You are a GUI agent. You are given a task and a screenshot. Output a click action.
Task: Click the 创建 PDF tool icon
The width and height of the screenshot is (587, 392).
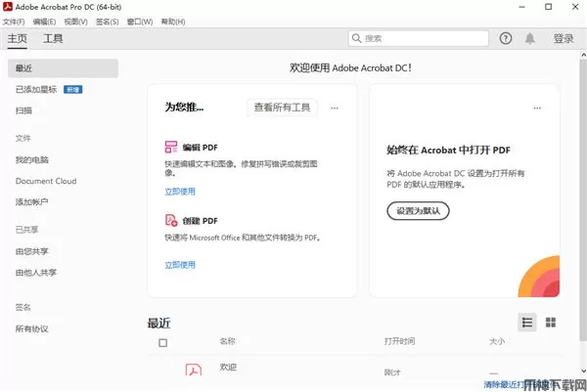click(x=171, y=220)
